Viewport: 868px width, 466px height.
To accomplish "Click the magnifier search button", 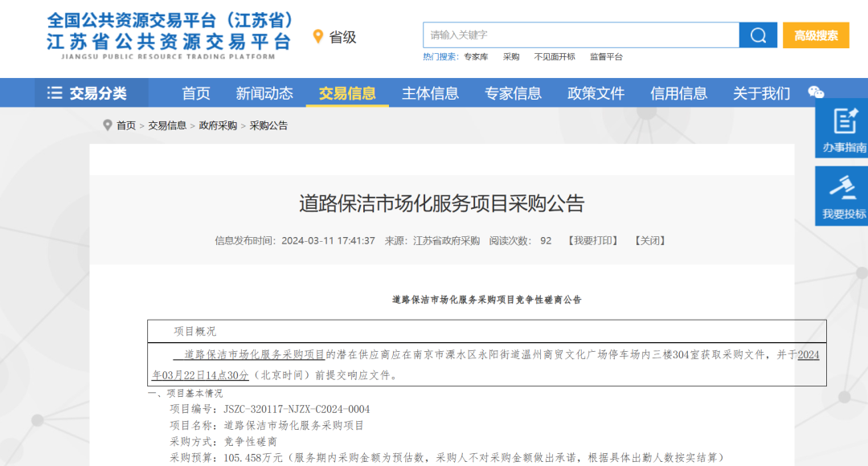I will pyautogui.click(x=758, y=35).
